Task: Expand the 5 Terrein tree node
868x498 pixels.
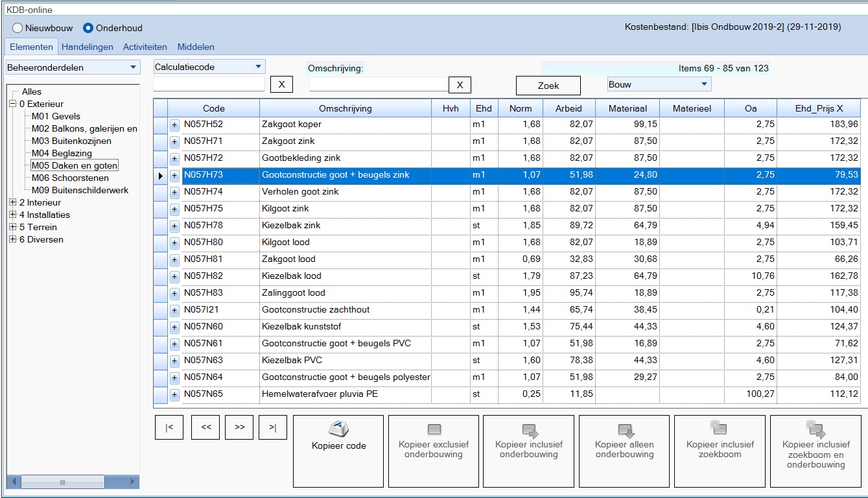Action: (13, 227)
